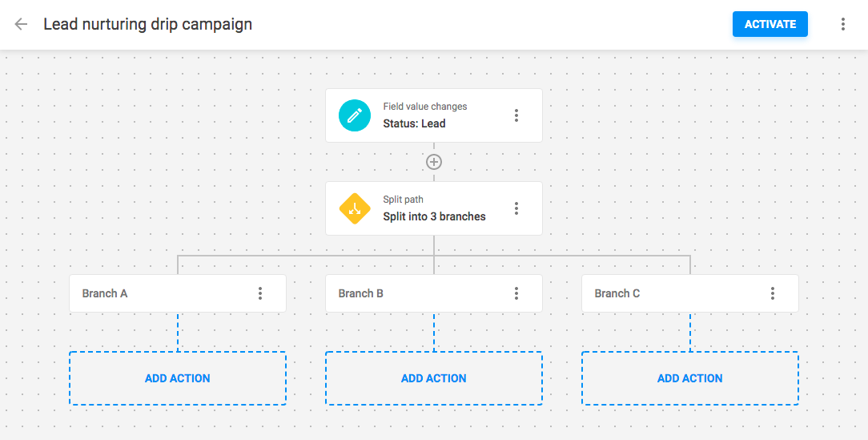Select the Branch A card
Viewport: 868px width, 440px height.
click(x=160, y=293)
